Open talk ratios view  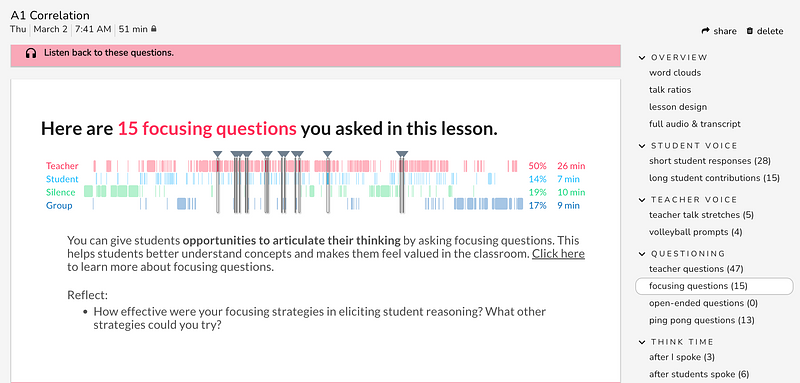(670, 90)
